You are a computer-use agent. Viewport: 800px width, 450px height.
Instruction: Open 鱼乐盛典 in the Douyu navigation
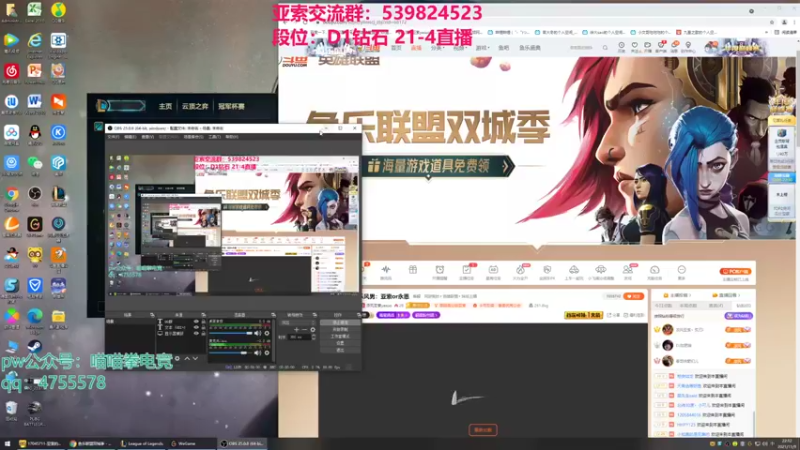point(530,48)
